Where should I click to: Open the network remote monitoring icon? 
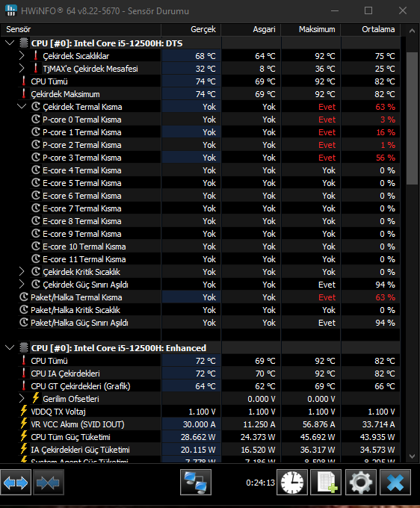point(196,483)
